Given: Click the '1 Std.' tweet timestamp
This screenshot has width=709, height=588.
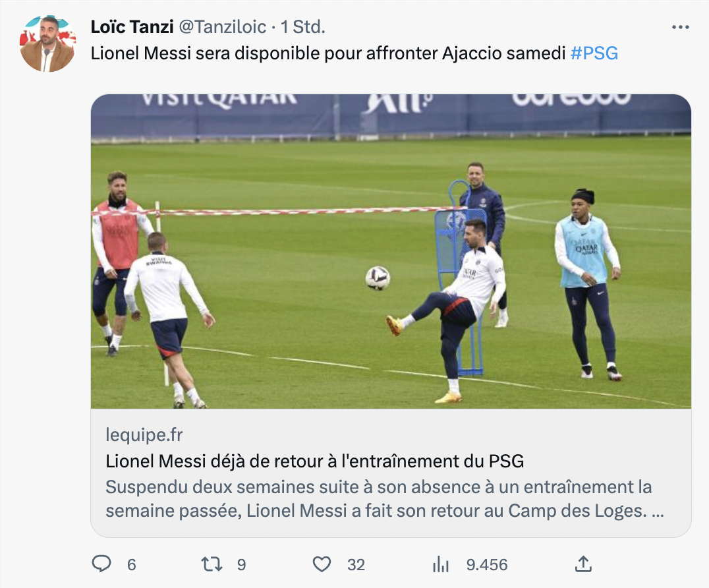Looking at the screenshot, I should pos(303,27).
